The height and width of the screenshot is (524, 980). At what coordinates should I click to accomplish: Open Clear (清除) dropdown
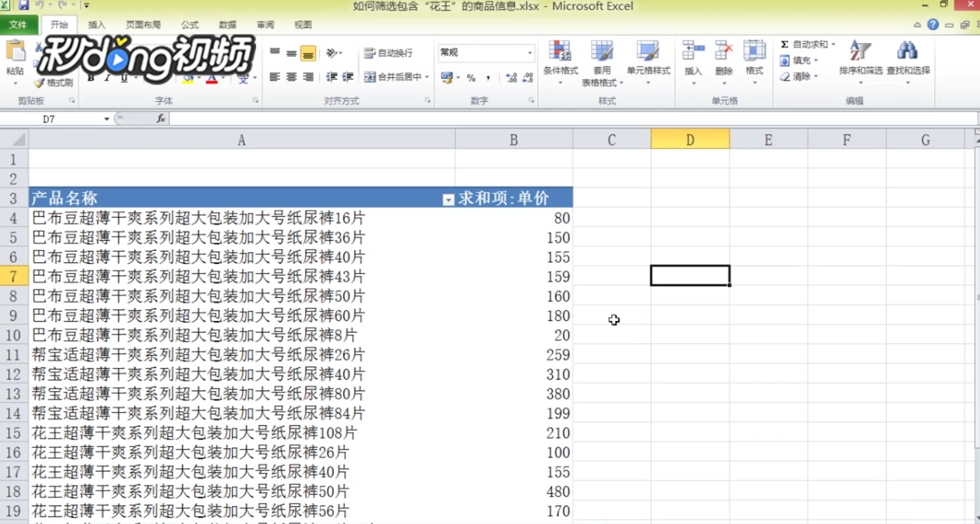(800, 77)
